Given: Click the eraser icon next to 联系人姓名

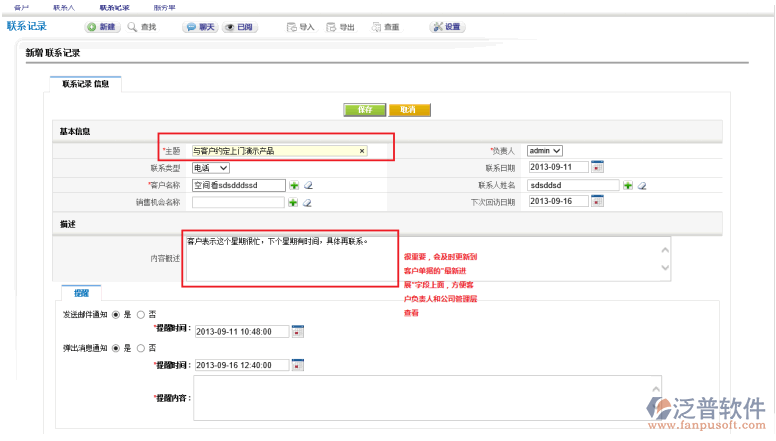Looking at the screenshot, I should [x=642, y=186].
